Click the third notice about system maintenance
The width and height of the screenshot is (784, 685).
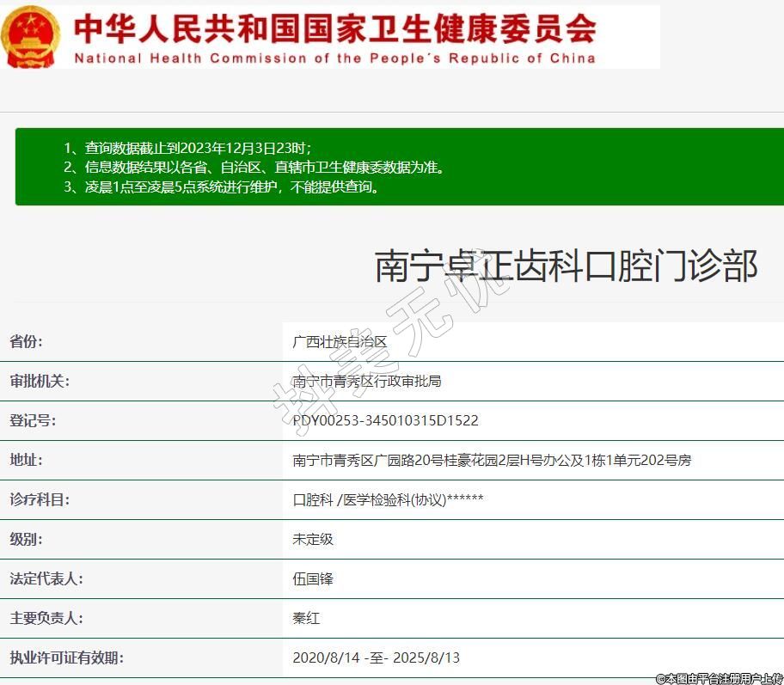tap(221, 187)
